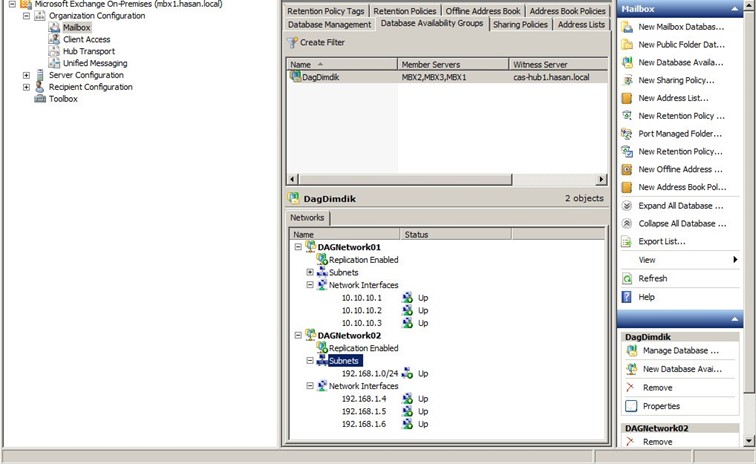Open the Address Lists tab
Screen dimensions: 756x464
(581, 24)
